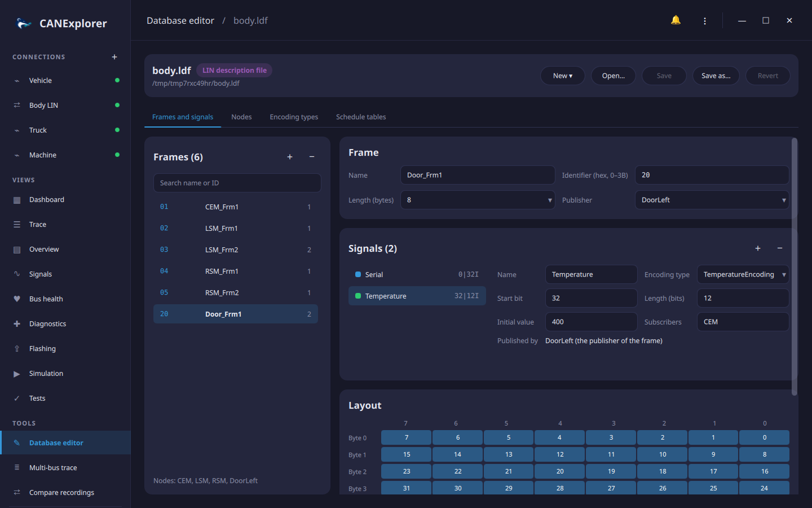Click the right panel vertical scrollbar

pos(795,266)
